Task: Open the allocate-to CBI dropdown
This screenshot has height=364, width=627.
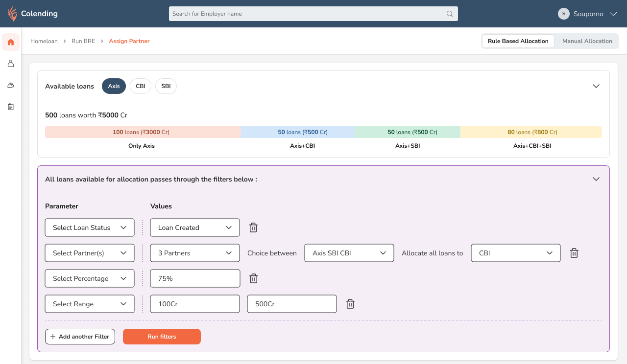Action: (x=516, y=253)
